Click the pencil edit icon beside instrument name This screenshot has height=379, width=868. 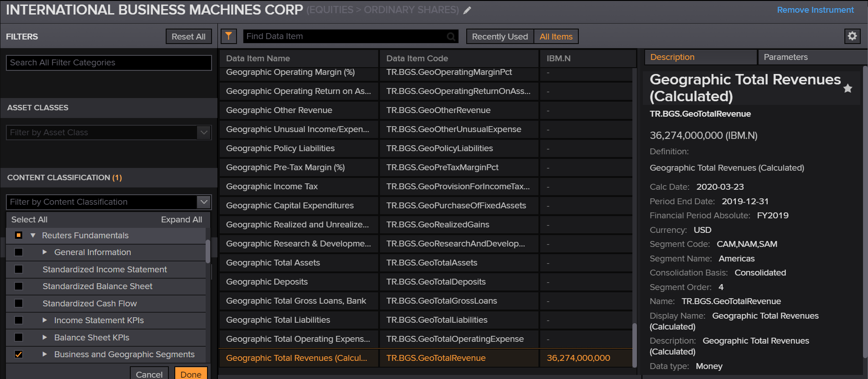pos(467,10)
